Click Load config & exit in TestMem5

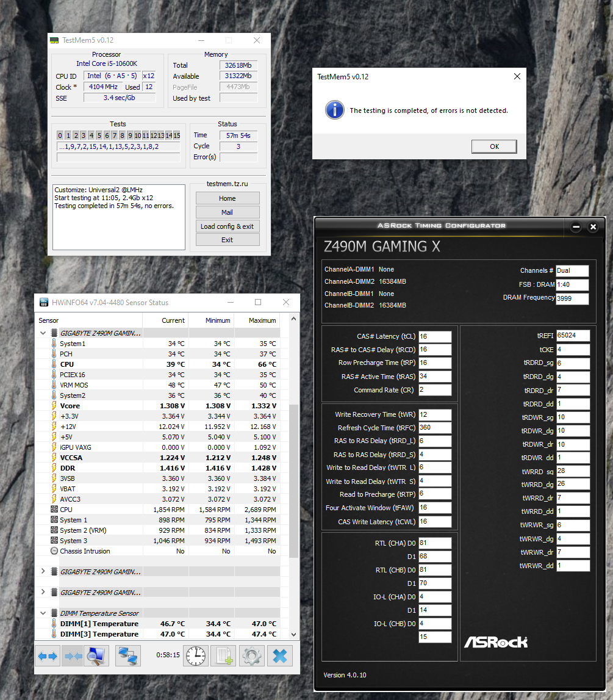pos(228,226)
